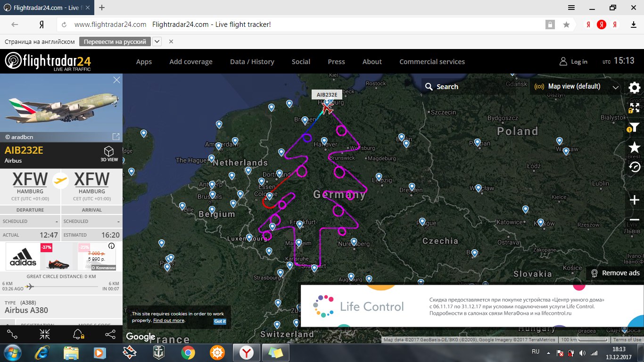Open Terms of Use link
This screenshot has height=362, width=644.
point(627,340)
